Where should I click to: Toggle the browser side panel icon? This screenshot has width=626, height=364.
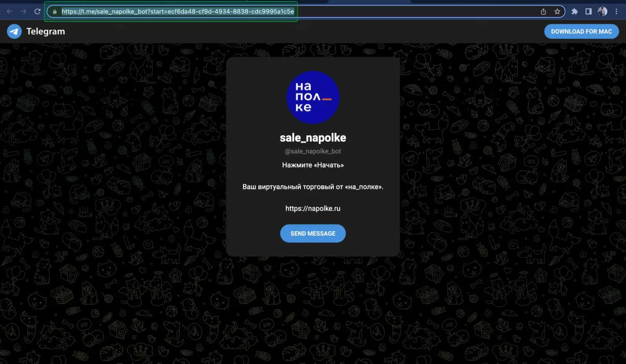(x=588, y=12)
